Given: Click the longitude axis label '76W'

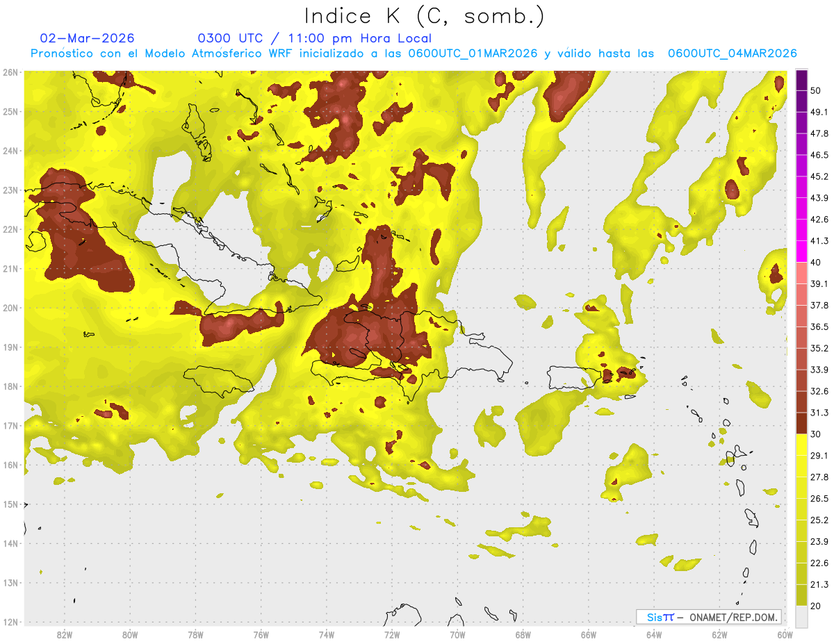Looking at the screenshot, I should pos(261,634).
